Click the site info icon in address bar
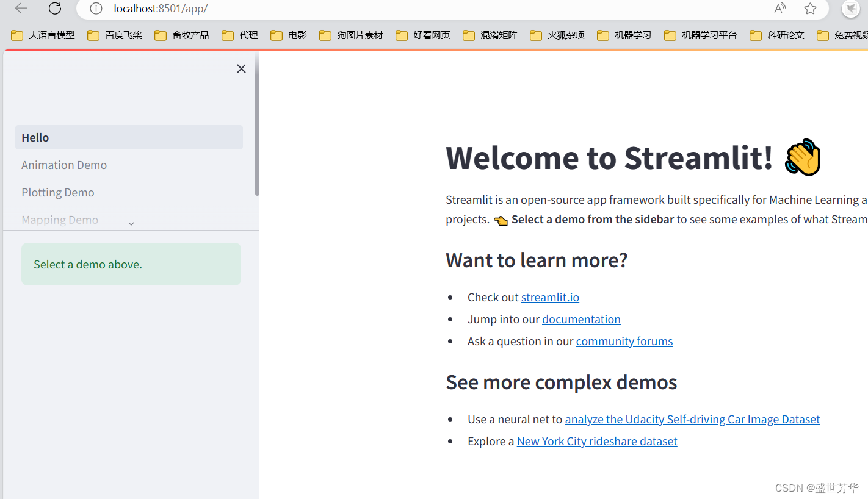This screenshot has height=499, width=868. click(x=96, y=9)
